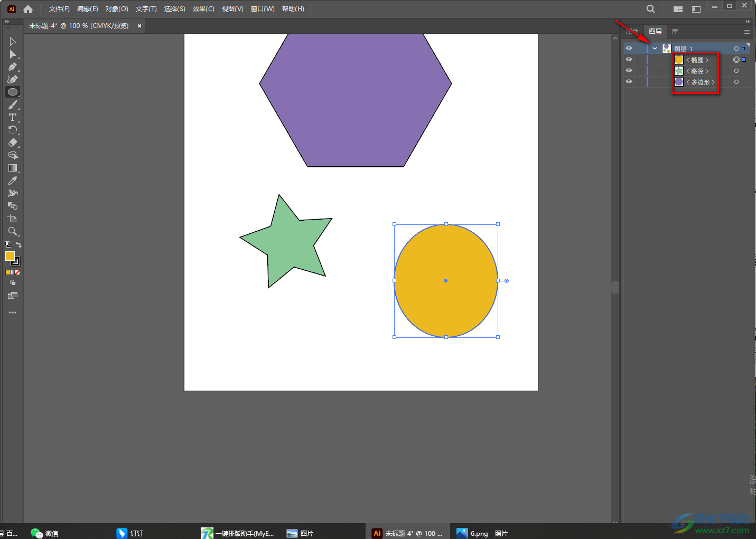Switch to the 属性 panel tab
This screenshot has height=539, width=756.
click(633, 32)
